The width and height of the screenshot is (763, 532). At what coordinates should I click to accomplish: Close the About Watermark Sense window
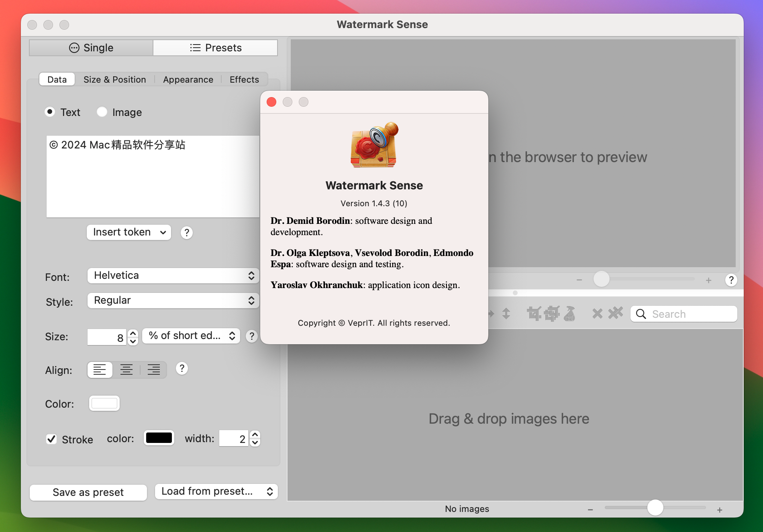click(x=271, y=102)
